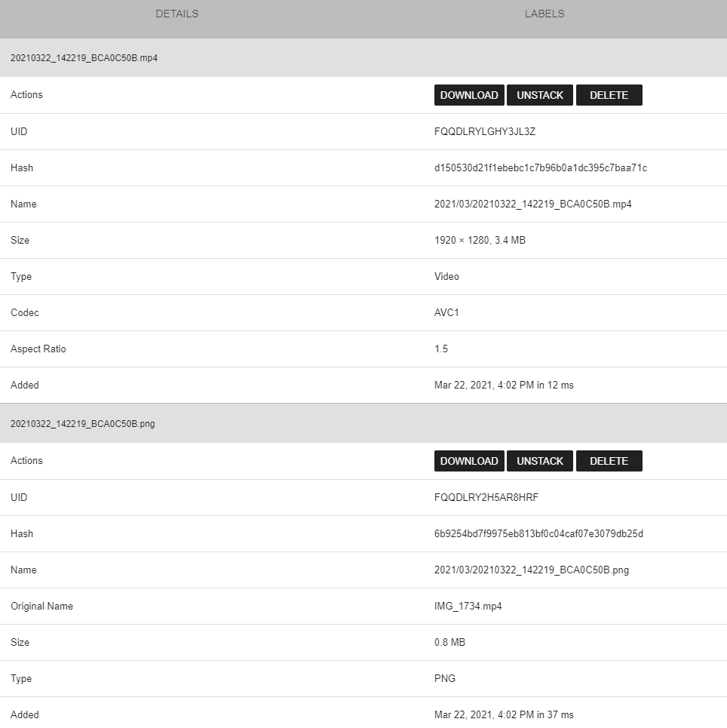This screenshot has width=727, height=728.
Task: Click the aspect ratio value 1.5
Action: coord(441,349)
